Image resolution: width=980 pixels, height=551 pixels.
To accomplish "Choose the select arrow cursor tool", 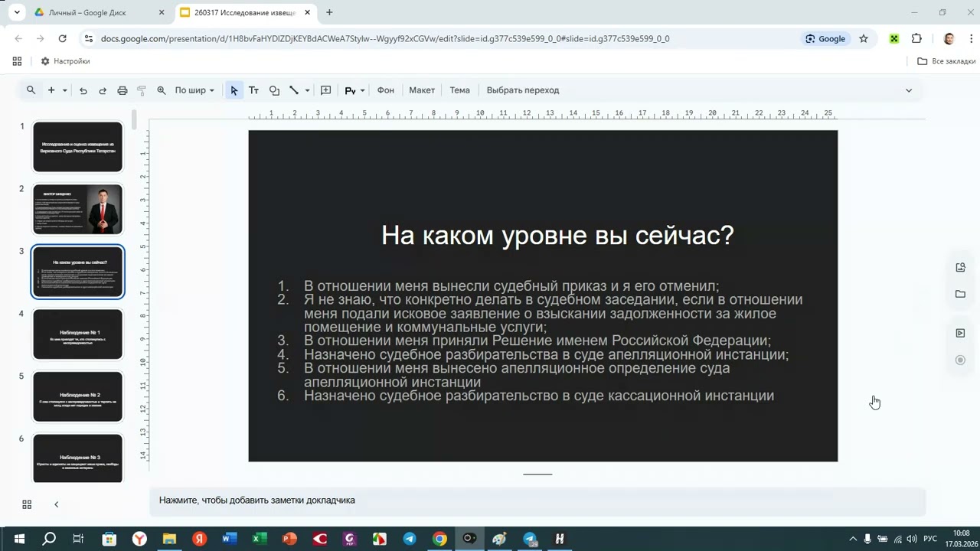I will [x=234, y=90].
